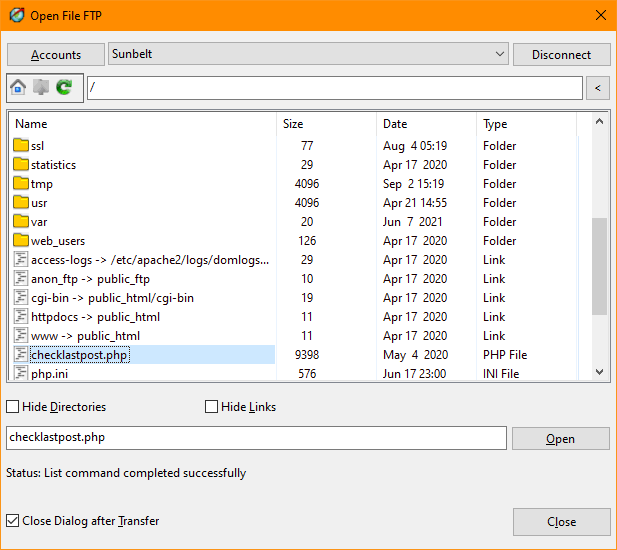This screenshot has height=550, width=617.
Task: Click the green Refresh listing icon
Action: 64,87
